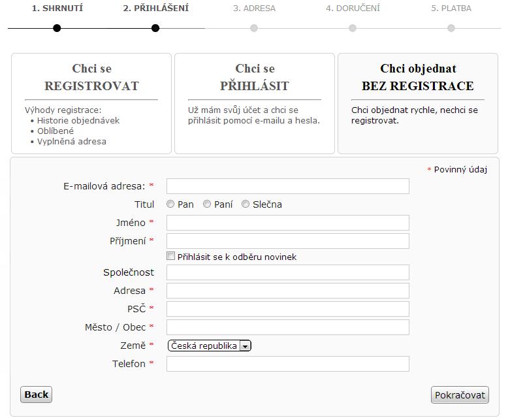Screen dimensions: 525x420
Task: Open the Chci se REGISTROVAT tab
Action: [x=91, y=103]
